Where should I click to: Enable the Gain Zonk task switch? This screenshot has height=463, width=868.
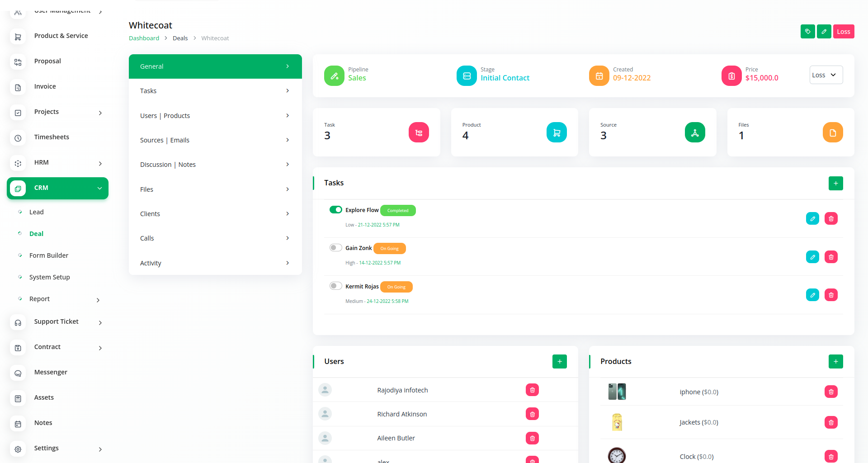335,248
